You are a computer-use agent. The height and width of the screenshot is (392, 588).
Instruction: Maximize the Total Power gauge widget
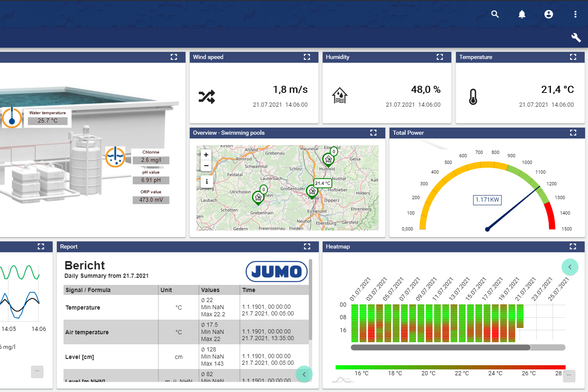[573, 133]
